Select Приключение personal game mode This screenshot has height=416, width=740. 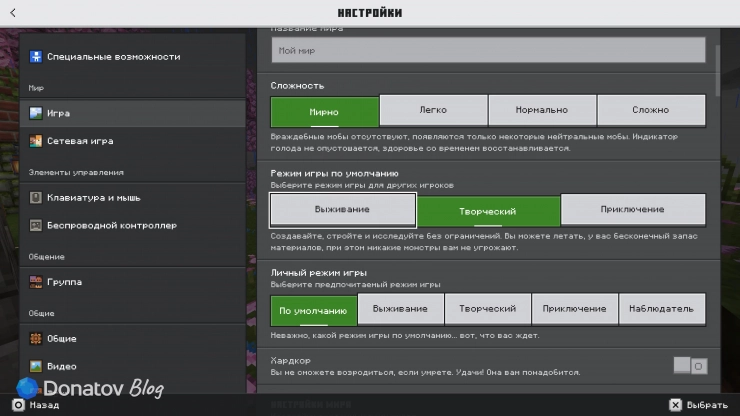coord(574,309)
